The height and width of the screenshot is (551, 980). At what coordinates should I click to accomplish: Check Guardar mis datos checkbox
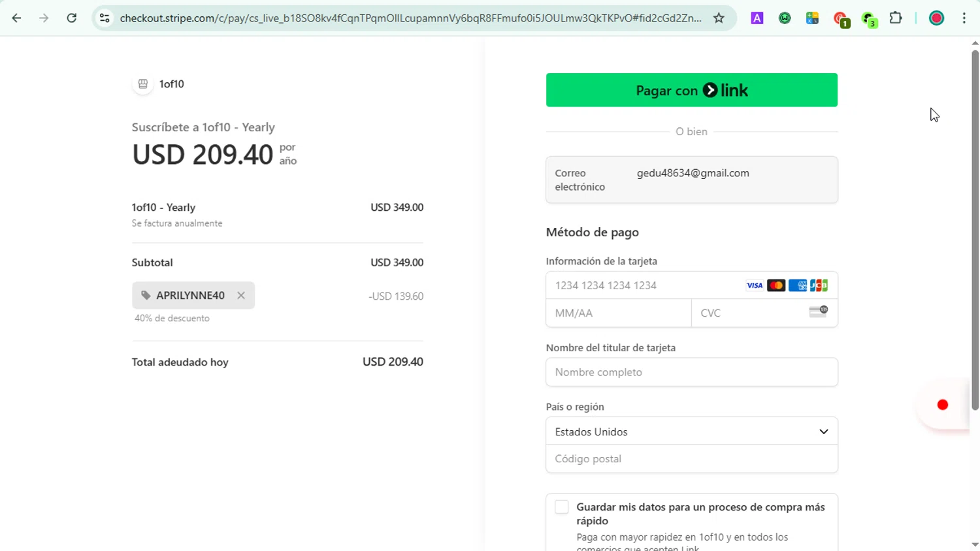(x=562, y=507)
